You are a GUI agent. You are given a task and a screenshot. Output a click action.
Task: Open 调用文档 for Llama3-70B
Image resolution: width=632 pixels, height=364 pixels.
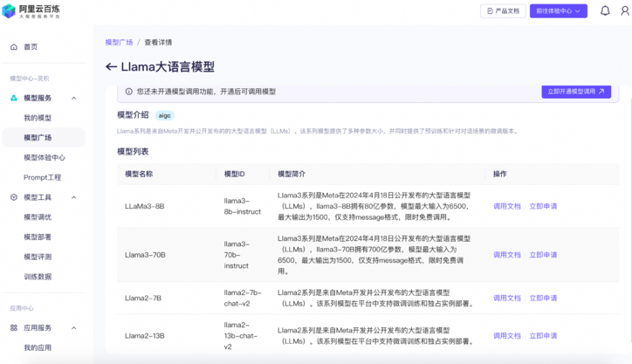tap(506, 255)
